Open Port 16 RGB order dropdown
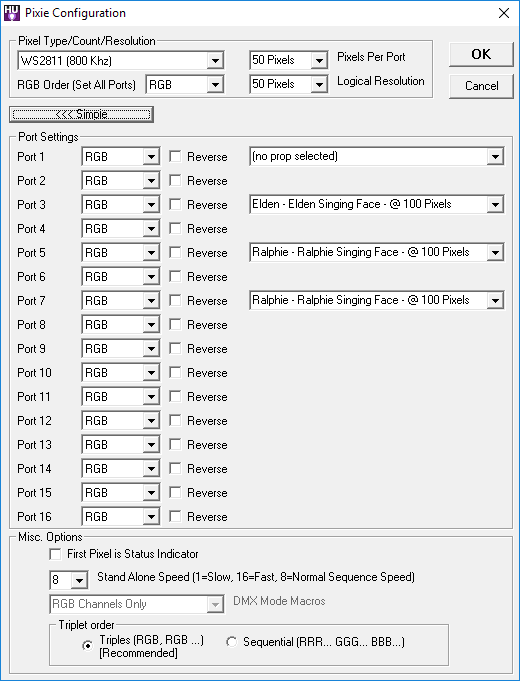 pos(120,516)
